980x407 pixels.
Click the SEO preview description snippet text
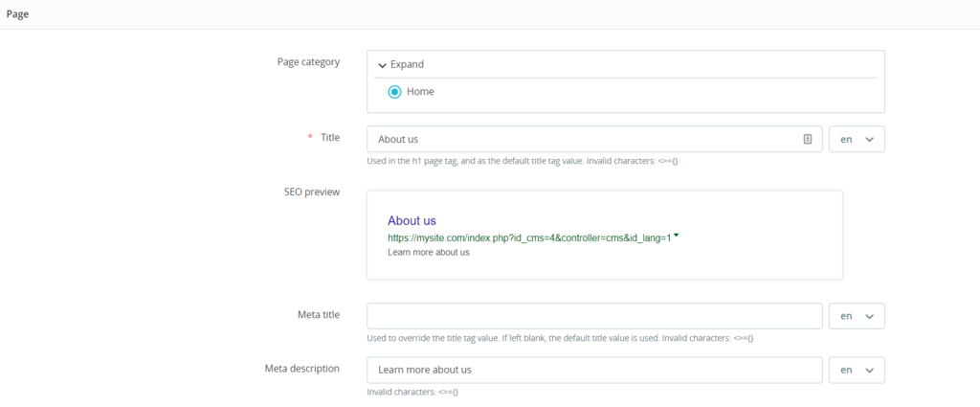point(428,252)
